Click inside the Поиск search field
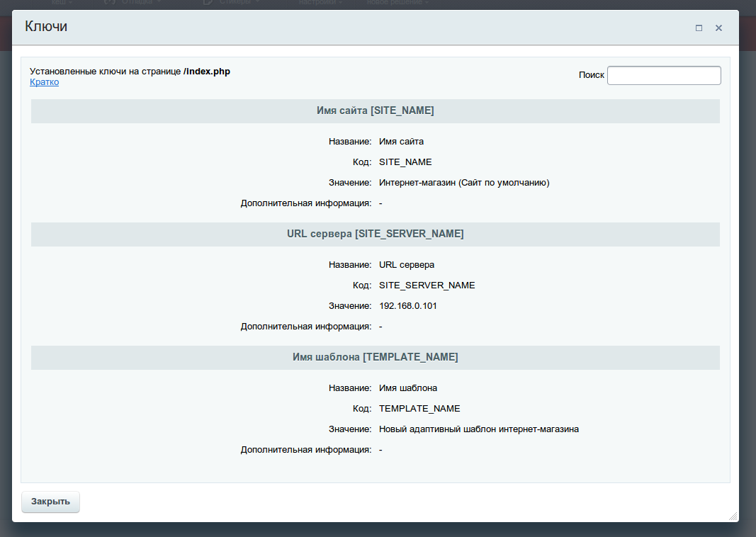This screenshot has width=756, height=537. coord(663,75)
